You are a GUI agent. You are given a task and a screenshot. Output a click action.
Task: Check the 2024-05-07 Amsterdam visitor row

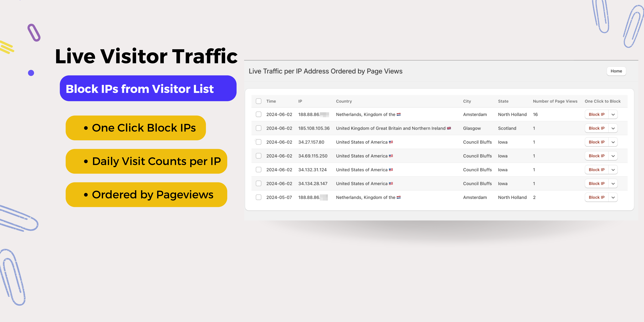258,197
